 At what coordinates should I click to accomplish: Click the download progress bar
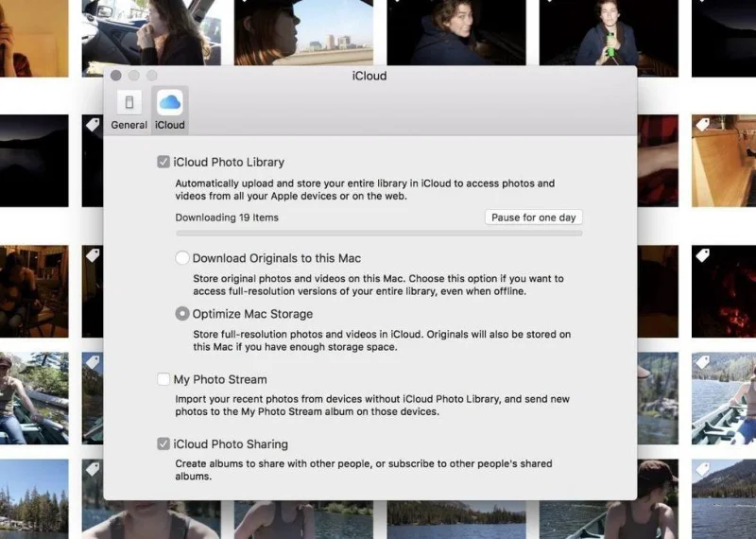pyautogui.click(x=378, y=233)
